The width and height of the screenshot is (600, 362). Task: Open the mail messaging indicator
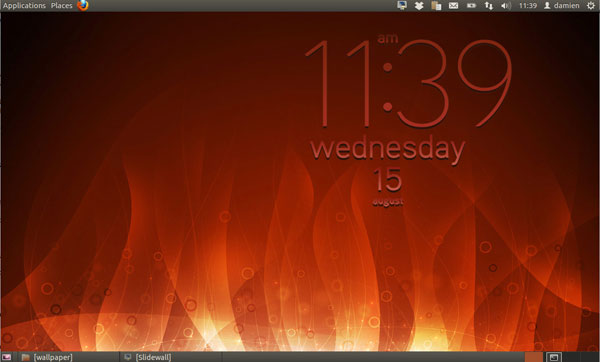453,5
